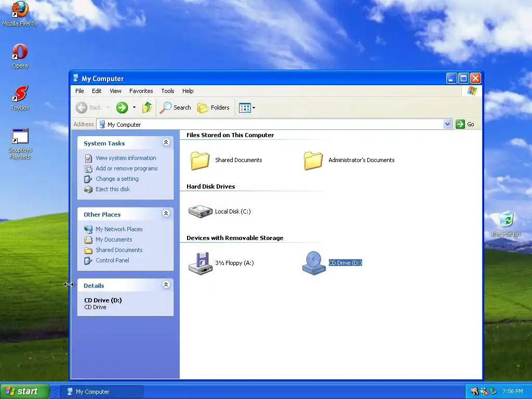Click the My Network Places icon
Screen dimensions: 532x399
88,229
